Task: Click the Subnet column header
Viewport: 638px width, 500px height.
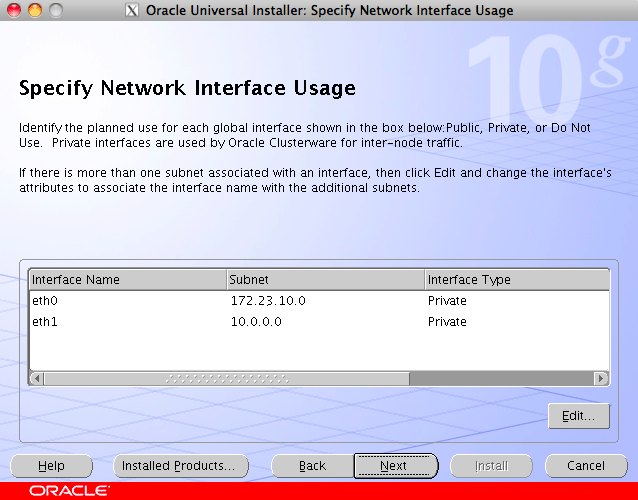Action: pos(325,280)
